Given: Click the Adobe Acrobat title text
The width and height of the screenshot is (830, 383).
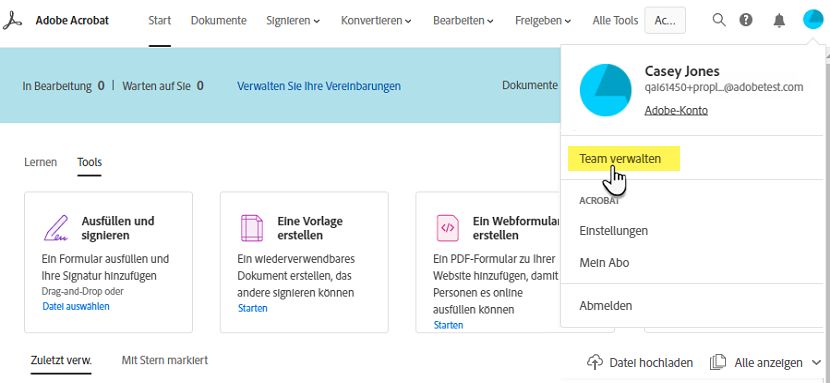Looking at the screenshot, I should click(72, 21).
